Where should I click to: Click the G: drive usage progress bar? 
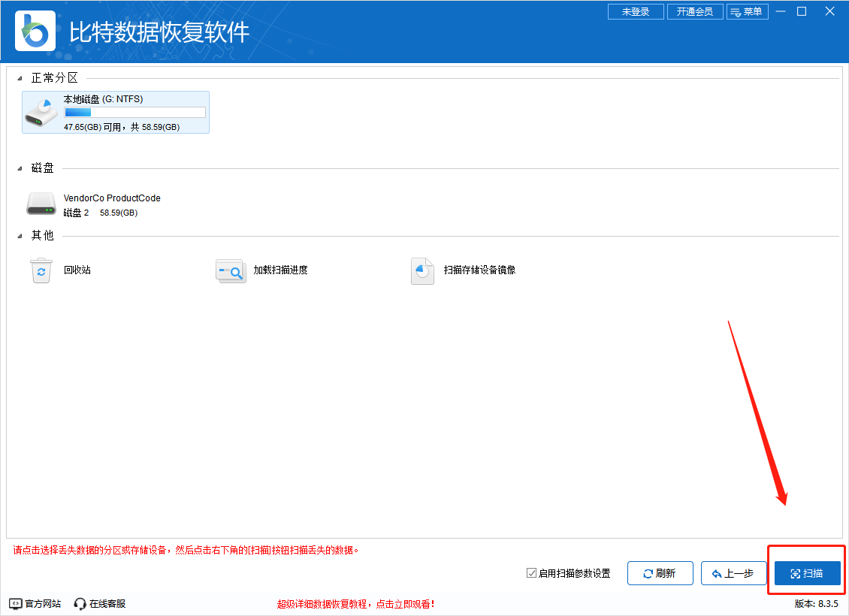pos(134,113)
